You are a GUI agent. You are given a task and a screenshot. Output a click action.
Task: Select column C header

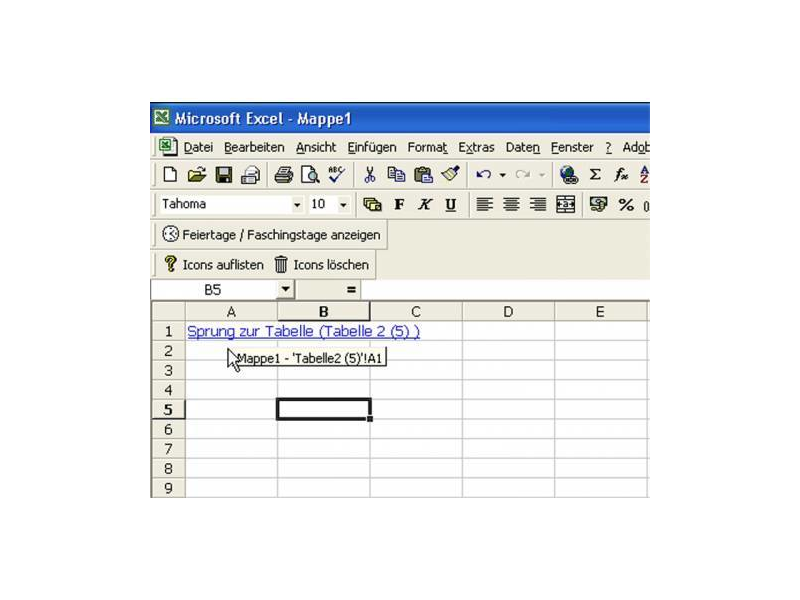click(x=416, y=312)
